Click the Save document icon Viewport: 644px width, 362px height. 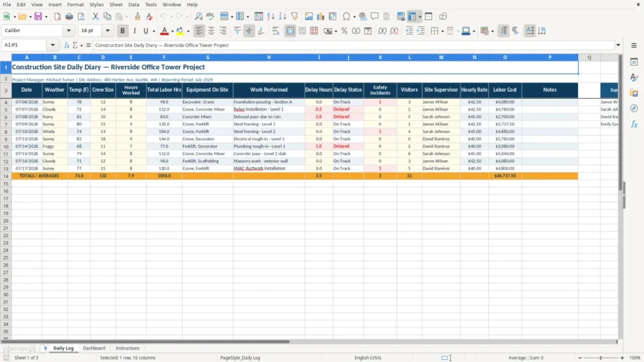coord(38,16)
